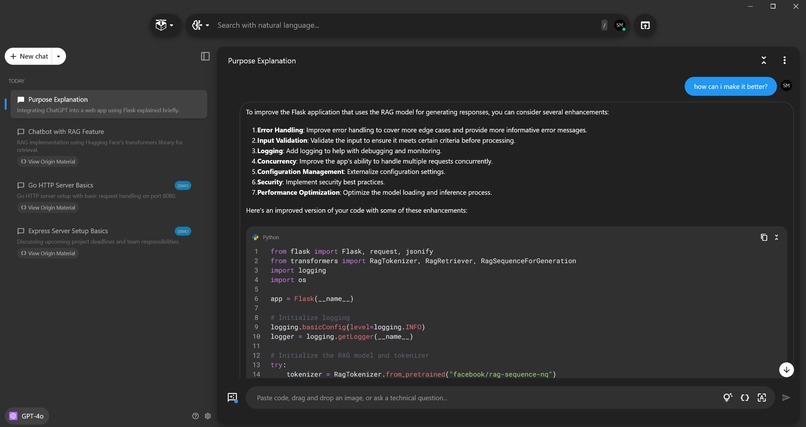Open the GPT-4o model selector
This screenshot has height=427, width=806.
coord(27,416)
